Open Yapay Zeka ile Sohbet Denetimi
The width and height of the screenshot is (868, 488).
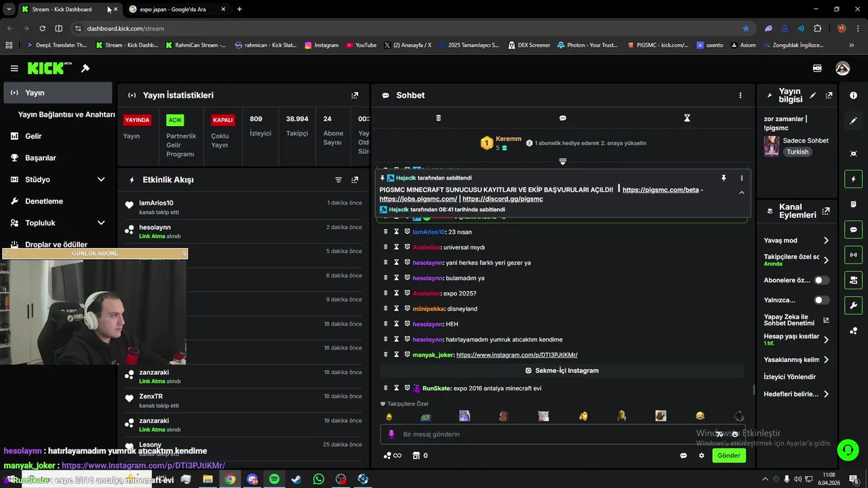point(796,320)
